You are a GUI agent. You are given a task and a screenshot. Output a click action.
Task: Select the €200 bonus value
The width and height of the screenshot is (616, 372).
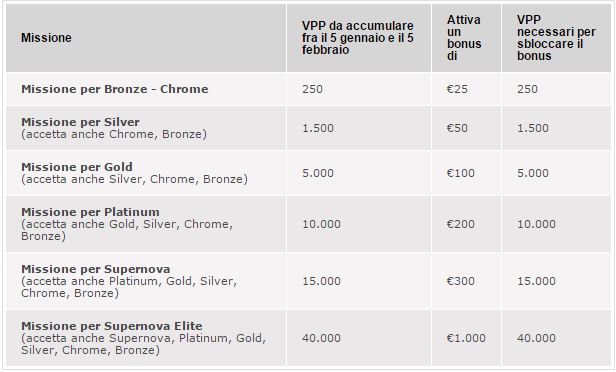(461, 224)
